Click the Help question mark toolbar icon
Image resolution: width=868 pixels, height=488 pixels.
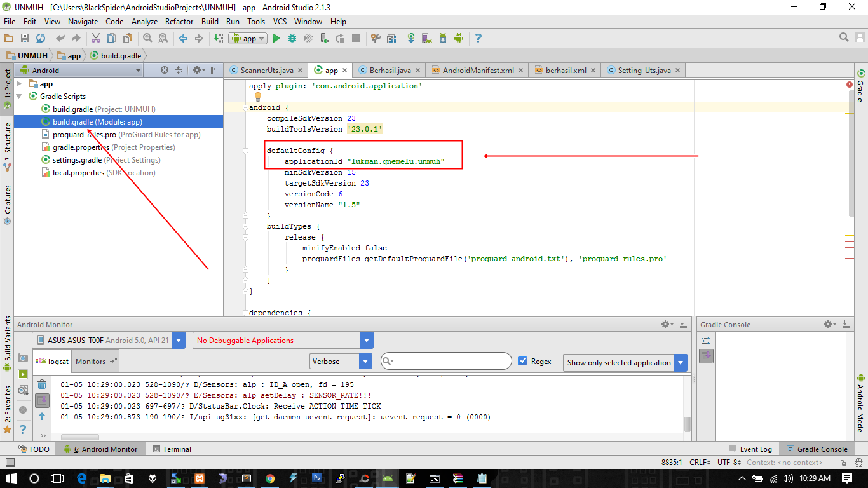pos(478,38)
